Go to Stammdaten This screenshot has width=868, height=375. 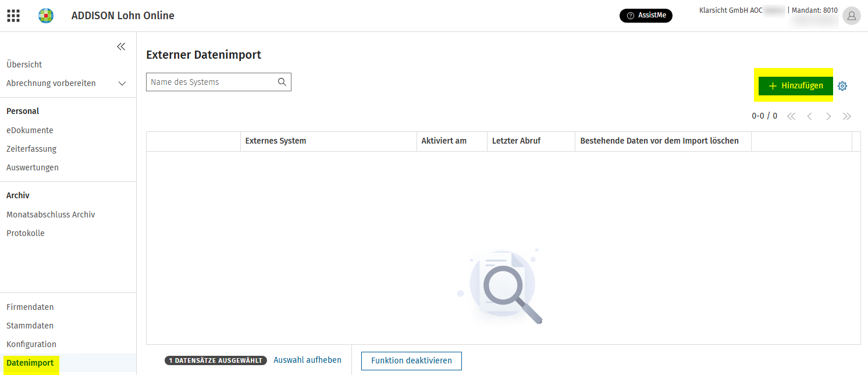[30, 326]
